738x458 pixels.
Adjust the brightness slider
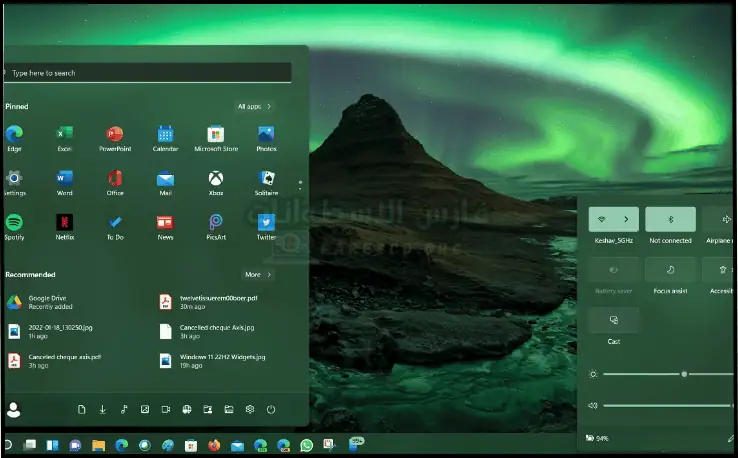tap(684, 374)
